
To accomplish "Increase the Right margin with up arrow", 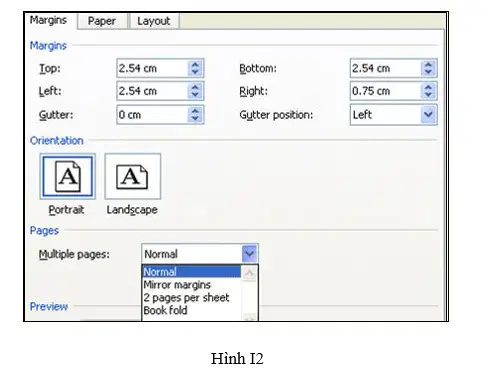I will pos(429,87).
